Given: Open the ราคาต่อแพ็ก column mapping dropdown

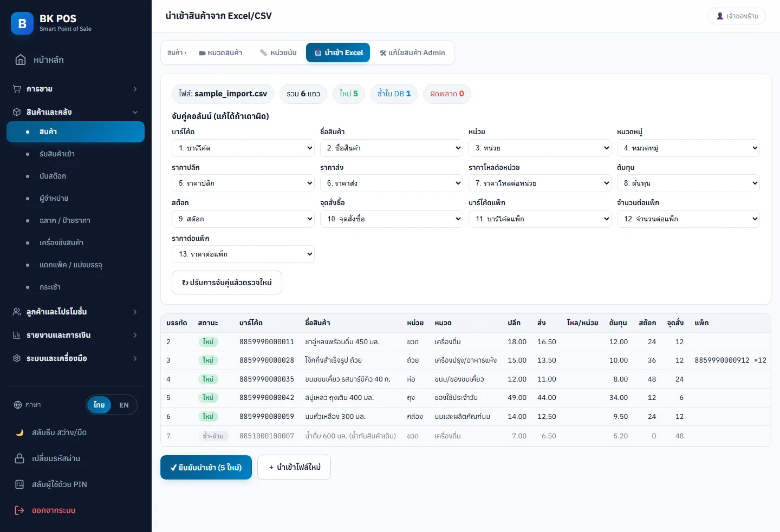Looking at the screenshot, I should (x=243, y=254).
